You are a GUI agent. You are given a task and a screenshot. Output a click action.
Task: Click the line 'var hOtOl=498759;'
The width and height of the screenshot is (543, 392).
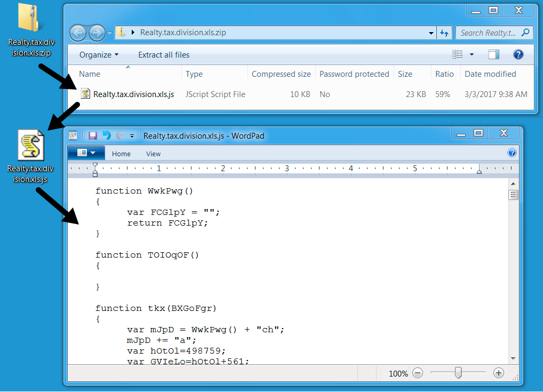click(176, 351)
